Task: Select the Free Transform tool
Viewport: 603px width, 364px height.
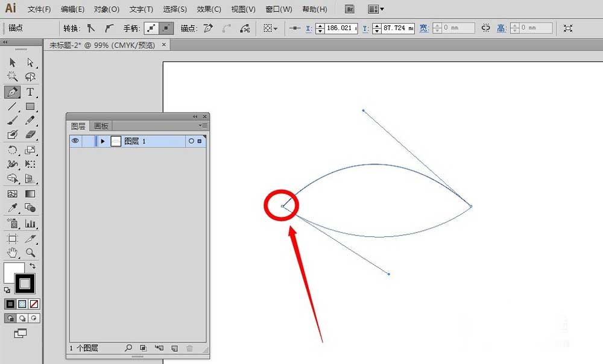Action: coord(30,165)
